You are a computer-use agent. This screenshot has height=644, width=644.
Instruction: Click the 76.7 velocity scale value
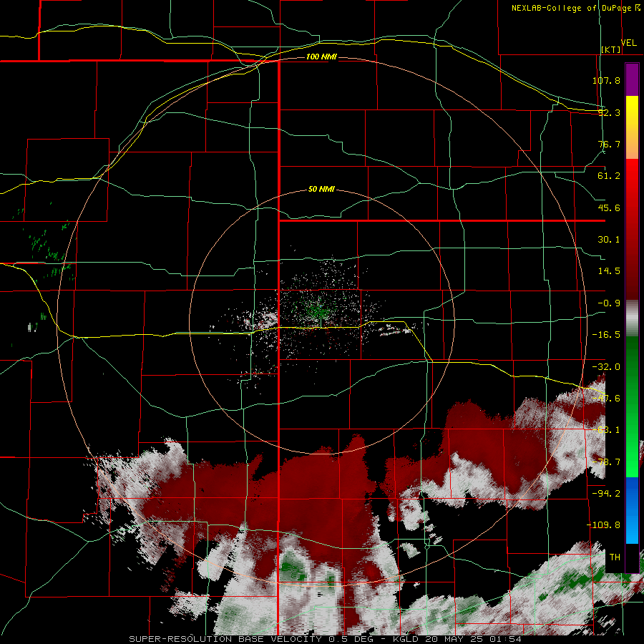(609, 144)
